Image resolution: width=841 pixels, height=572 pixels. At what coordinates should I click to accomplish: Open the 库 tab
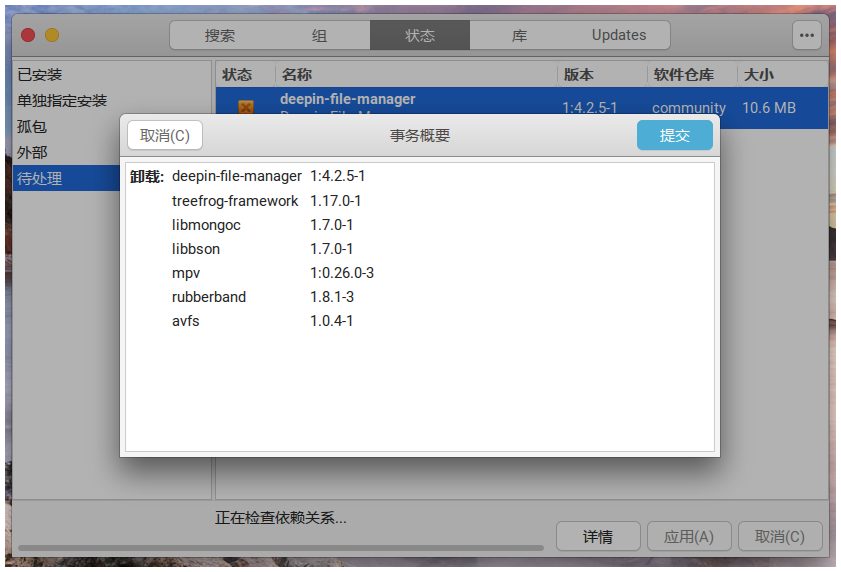519,35
